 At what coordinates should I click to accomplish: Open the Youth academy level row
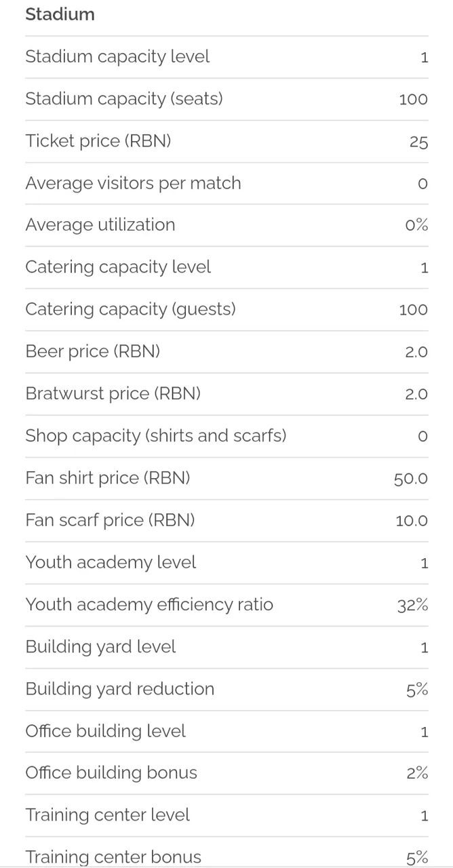tap(226, 562)
